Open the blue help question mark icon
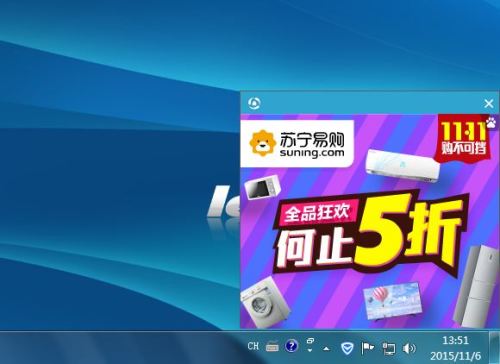The height and width of the screenshot is (364, 500). pyautogui.click(x=291, y=346)
